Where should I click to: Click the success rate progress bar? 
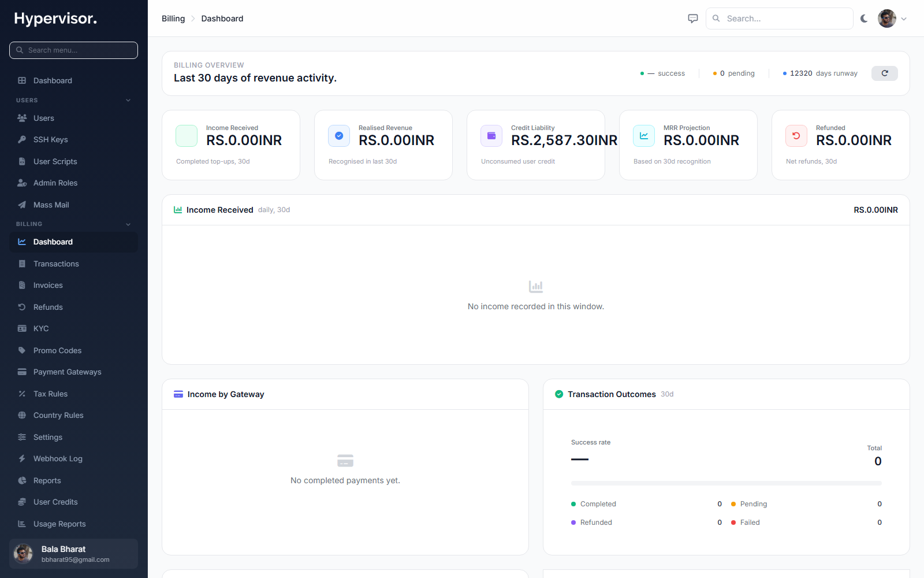(726, 483)
